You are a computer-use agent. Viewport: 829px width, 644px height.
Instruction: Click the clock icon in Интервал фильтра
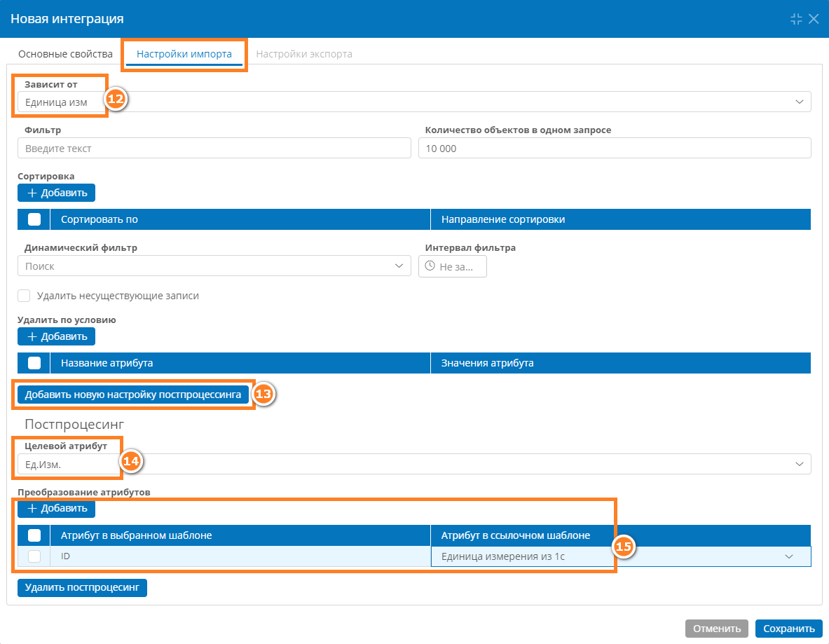tap(430, 266)
